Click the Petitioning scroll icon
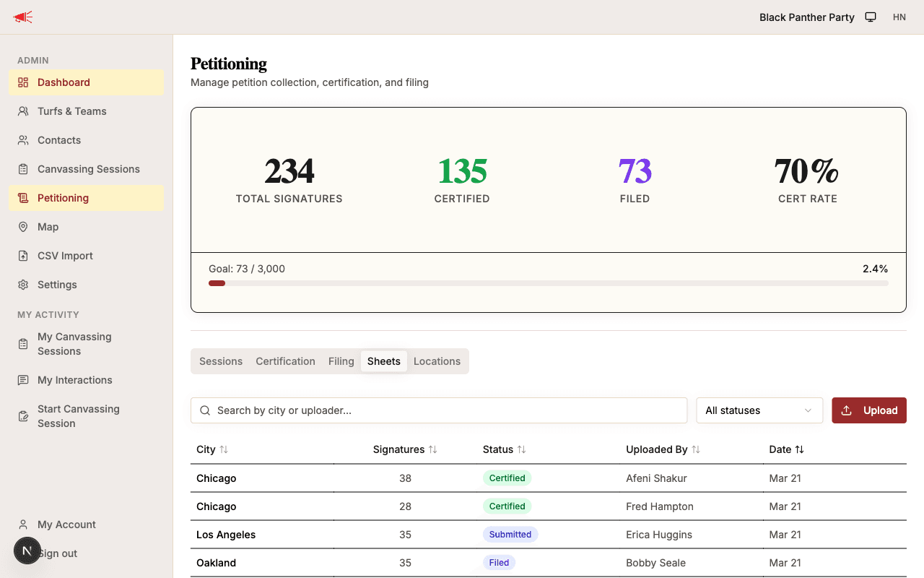The height and width of the screenshot is (578, 924). point(23,198)
